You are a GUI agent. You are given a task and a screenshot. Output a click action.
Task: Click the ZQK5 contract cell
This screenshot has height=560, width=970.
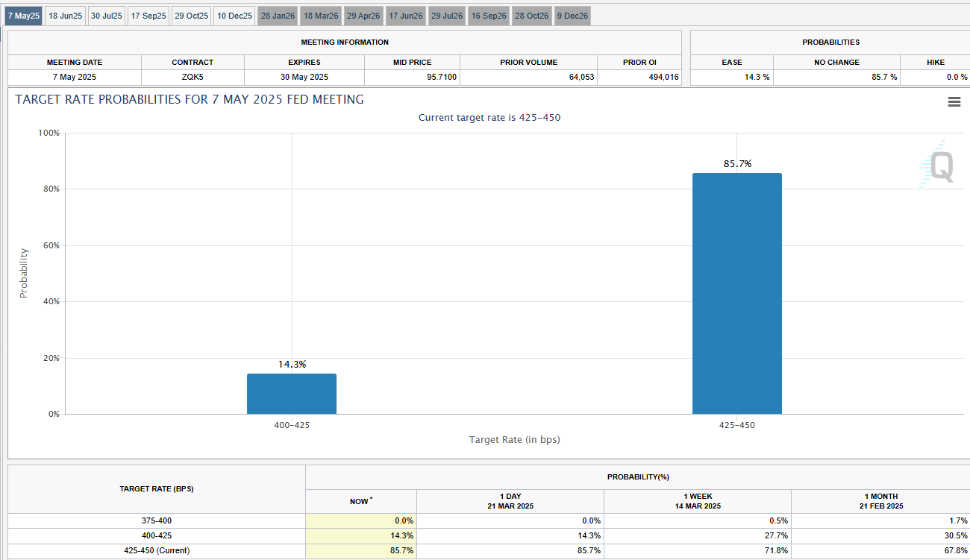pos(193,78)
